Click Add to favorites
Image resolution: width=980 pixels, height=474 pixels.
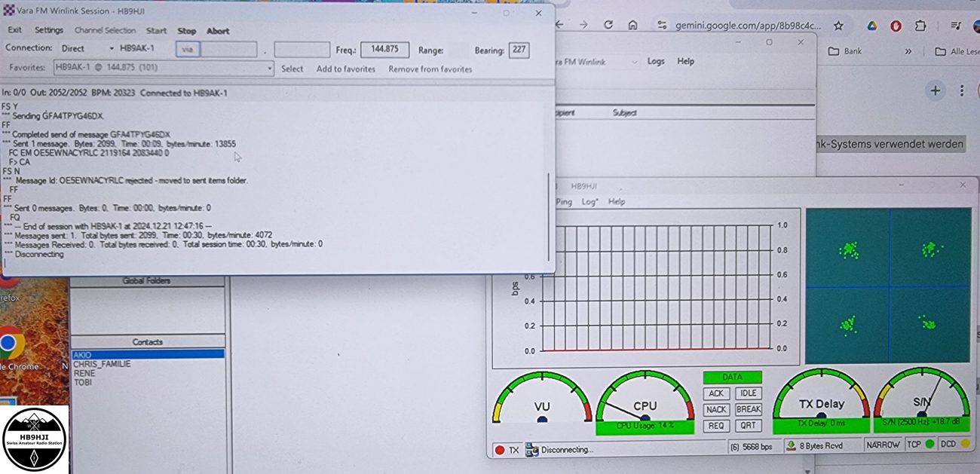point(346,69)
